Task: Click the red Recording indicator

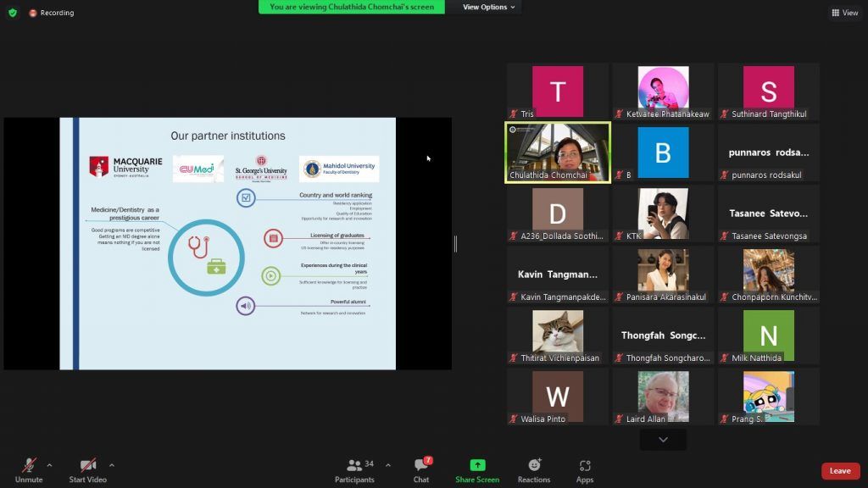Action: [33, 13]
